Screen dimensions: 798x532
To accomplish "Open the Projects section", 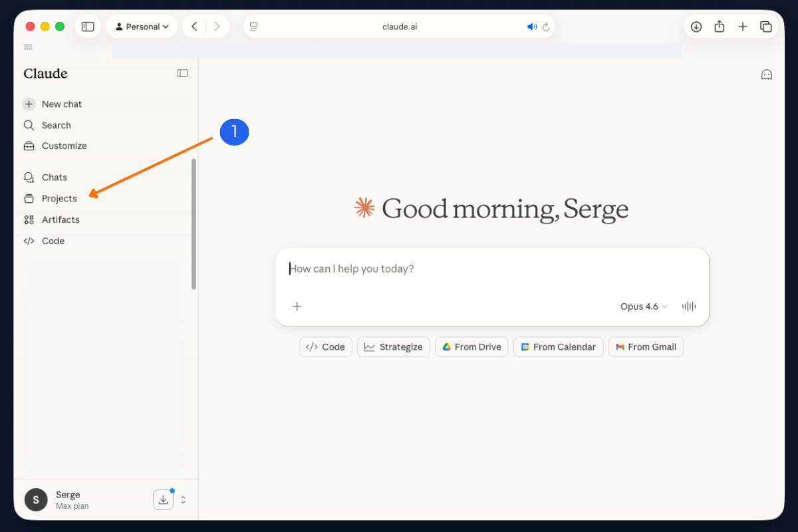I will (x=50, y=198).
